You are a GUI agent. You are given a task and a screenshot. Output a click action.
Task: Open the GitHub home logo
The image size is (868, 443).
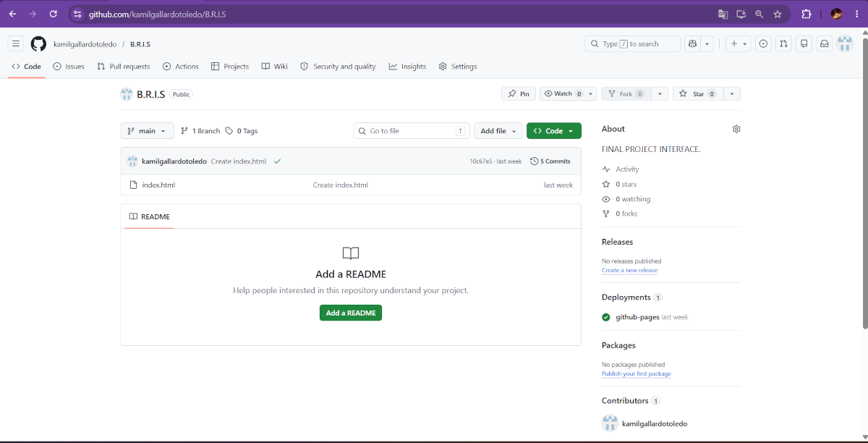point(38,44)
